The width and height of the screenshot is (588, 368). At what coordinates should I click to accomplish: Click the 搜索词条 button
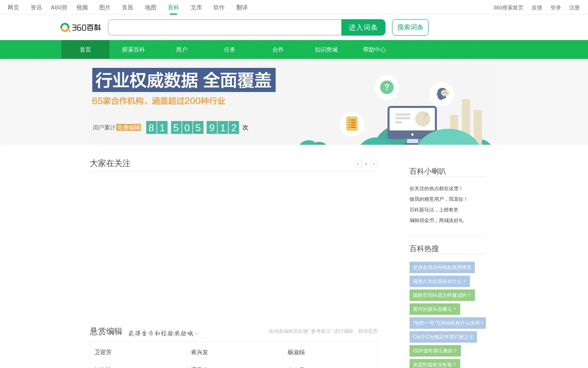[410, 27]
